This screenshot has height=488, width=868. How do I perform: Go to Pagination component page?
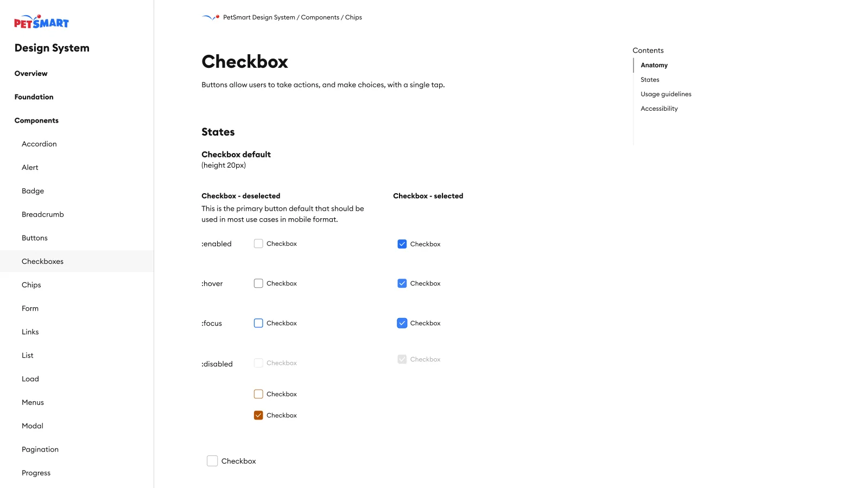tap(40, 449)
